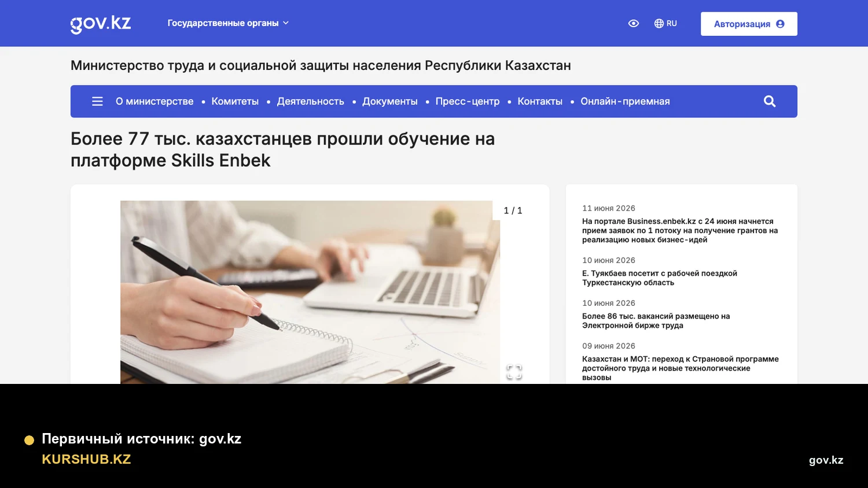
Task: Click the KURSHUB.KZ label
Action: click(86, 459)
